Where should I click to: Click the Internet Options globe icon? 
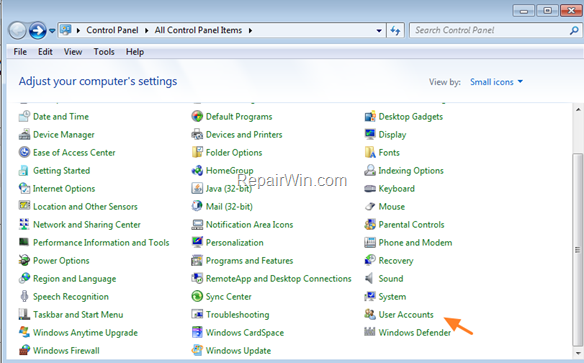[x=24, y=188]
